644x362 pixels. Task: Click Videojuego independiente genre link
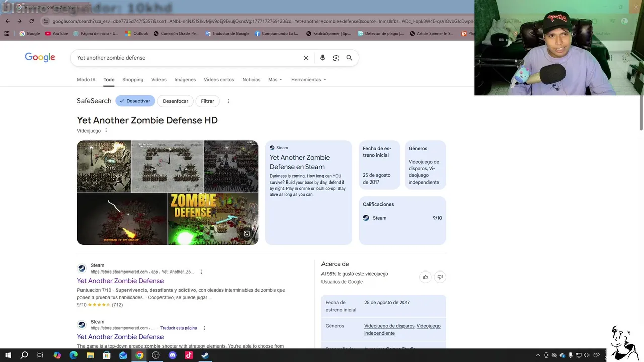pyautogui.click(x=403, y=329)
